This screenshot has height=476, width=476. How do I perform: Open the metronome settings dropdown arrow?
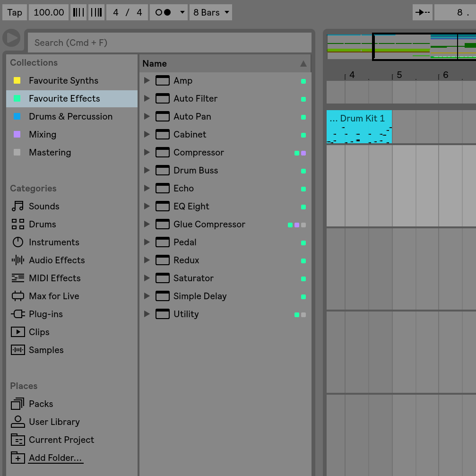(x=182, y=12)
